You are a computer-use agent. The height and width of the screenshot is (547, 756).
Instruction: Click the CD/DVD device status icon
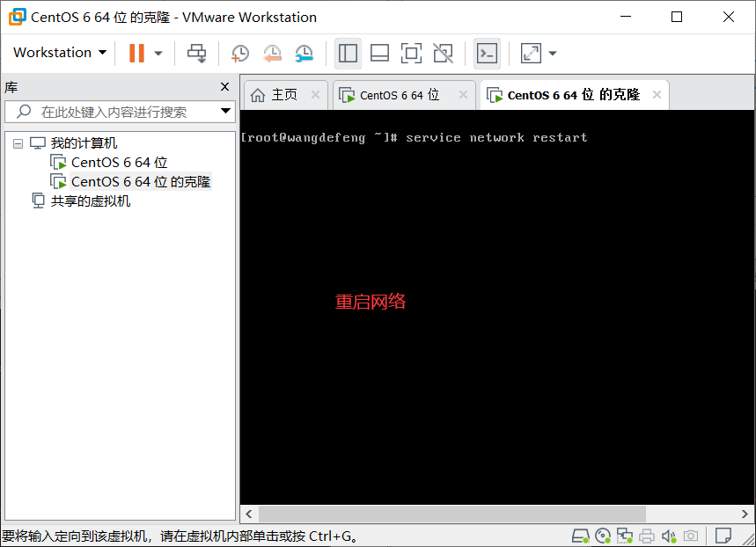tap(603, 535)
